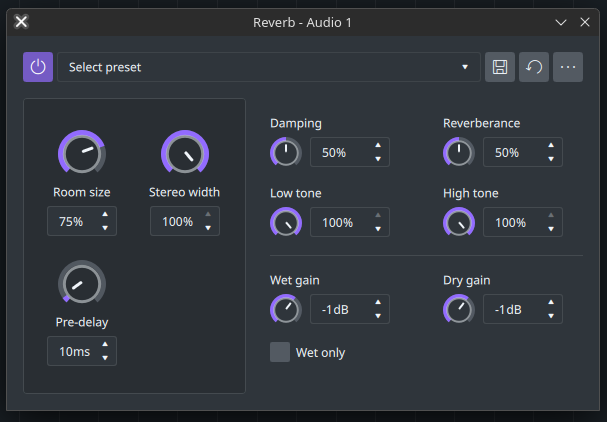The height and width of the screenshot is (422, 607).
Task: Click the save preset floppy icon
Action: (x=500, y=67)
